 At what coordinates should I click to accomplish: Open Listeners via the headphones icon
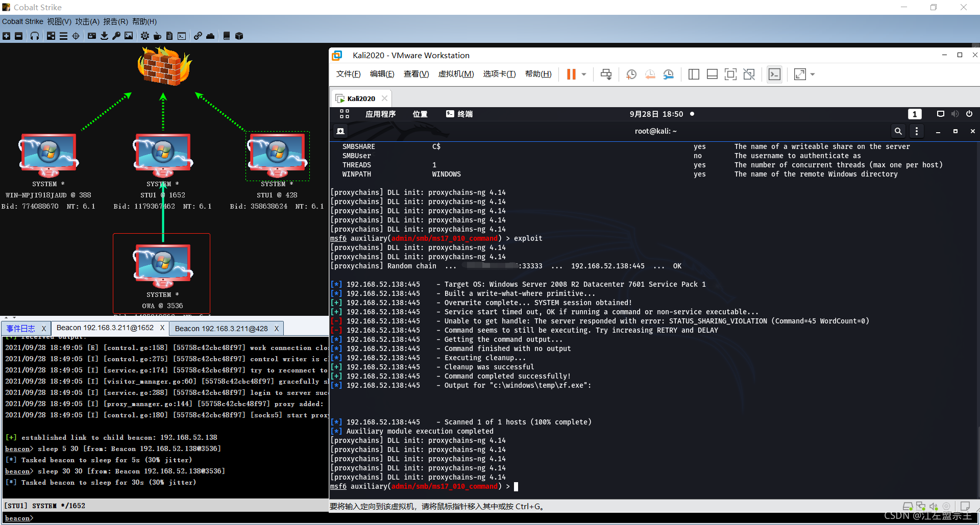pyautogui.click(x=35, y=36)
